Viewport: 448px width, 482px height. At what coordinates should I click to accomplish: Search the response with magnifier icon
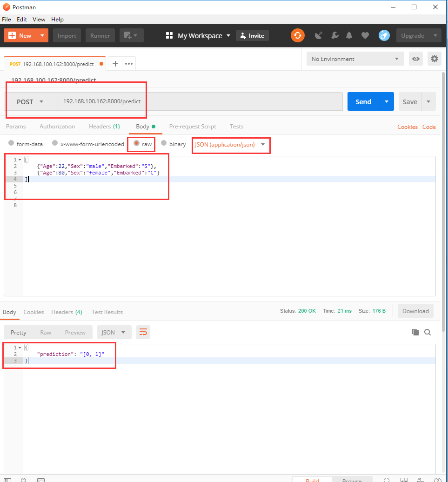coord(428,332)
